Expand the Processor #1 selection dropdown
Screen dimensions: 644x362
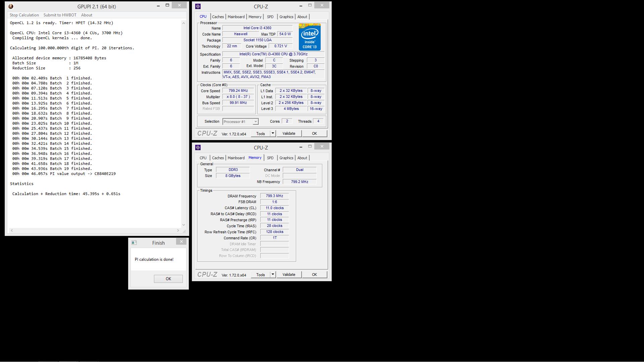click(x=256, y=122)
